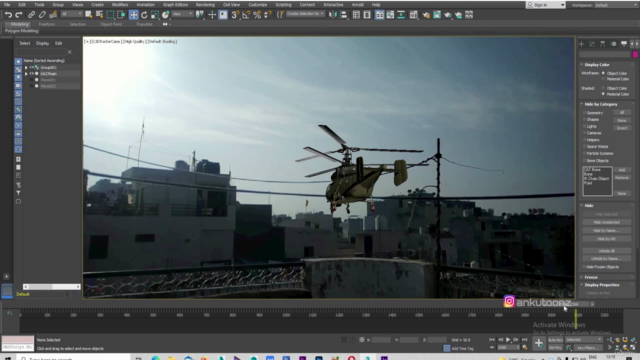Toggle the Angle Snap icon
Screen dimensions: 640x360
pos(246,15)
